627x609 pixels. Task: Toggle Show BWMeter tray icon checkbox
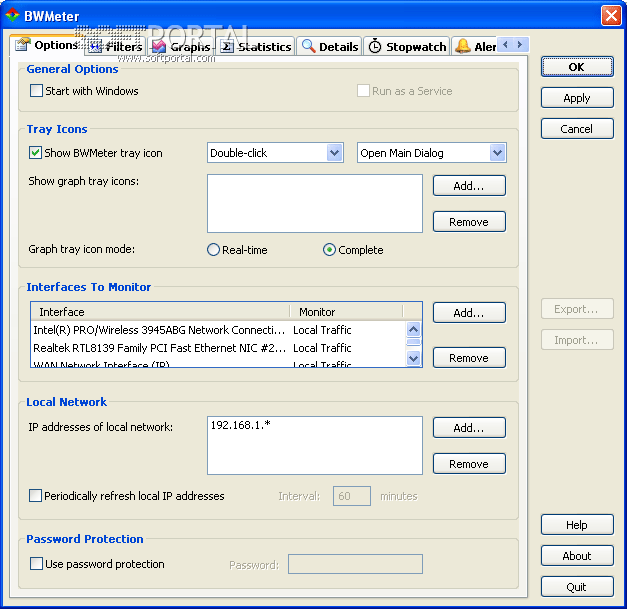[35, 153]
